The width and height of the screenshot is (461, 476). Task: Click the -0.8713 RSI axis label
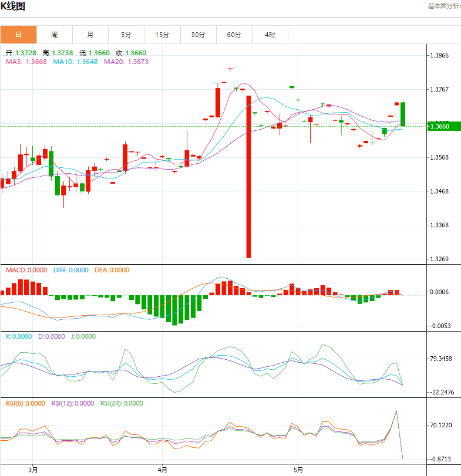(x=440, y=459)
